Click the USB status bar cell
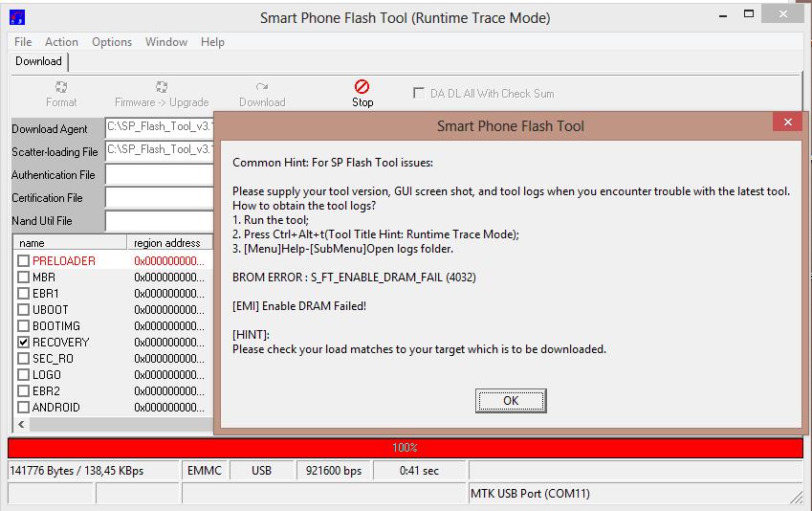This screenshot has height=511, width=812. pyautogui.click(x=261, y=471)
